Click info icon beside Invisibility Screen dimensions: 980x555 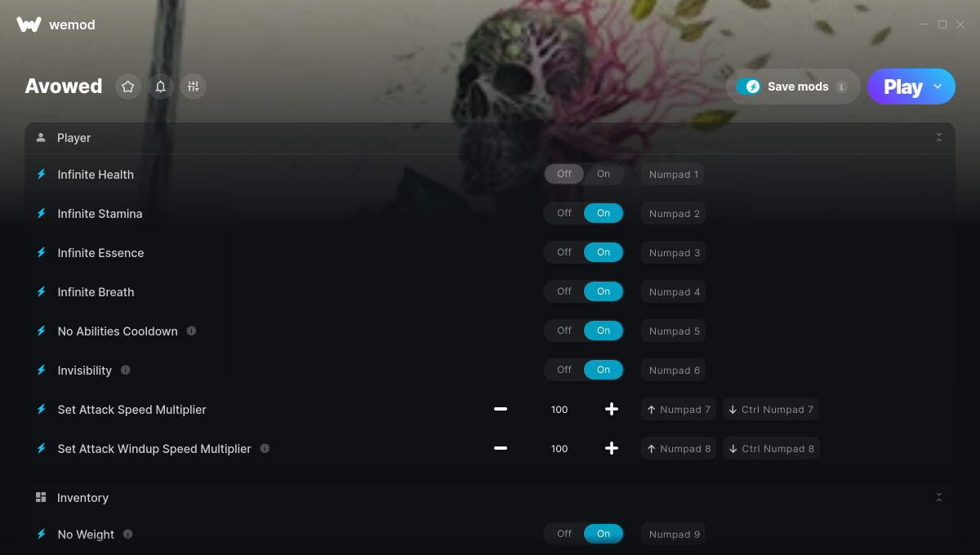point(126,370)
